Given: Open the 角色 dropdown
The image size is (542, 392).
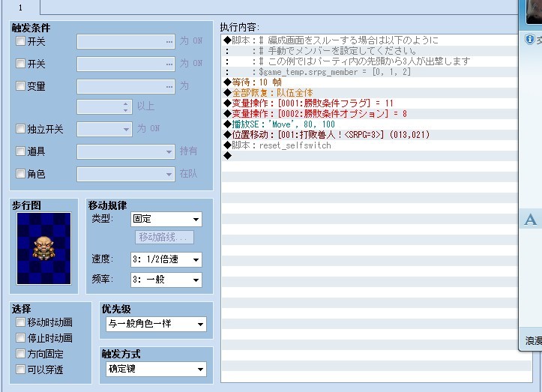Looking at the screenshot, I should pyautogui.click(x=126, y=174).
